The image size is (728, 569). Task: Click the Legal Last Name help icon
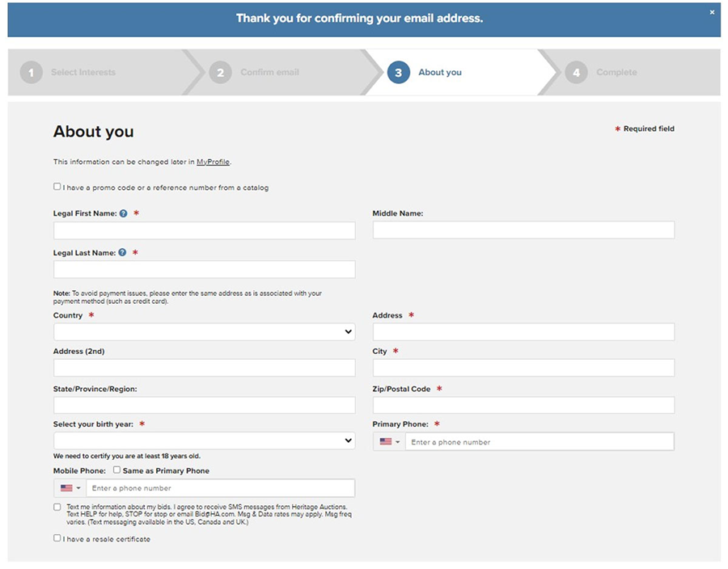coord(123,252)
